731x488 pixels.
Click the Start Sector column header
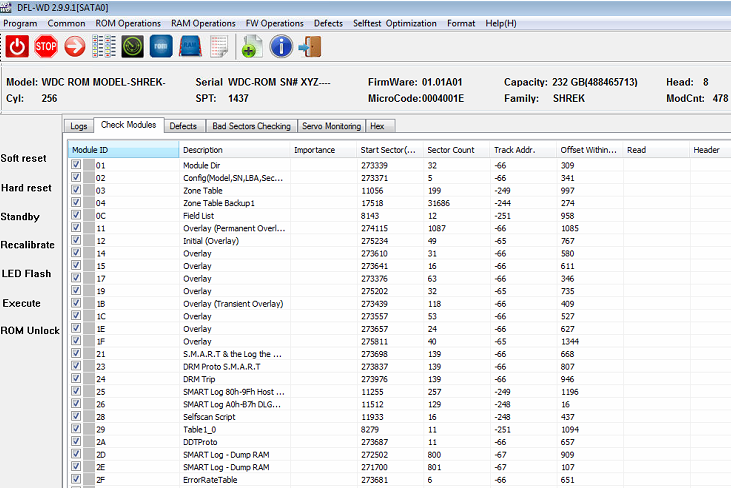click(x=390, y=150)
